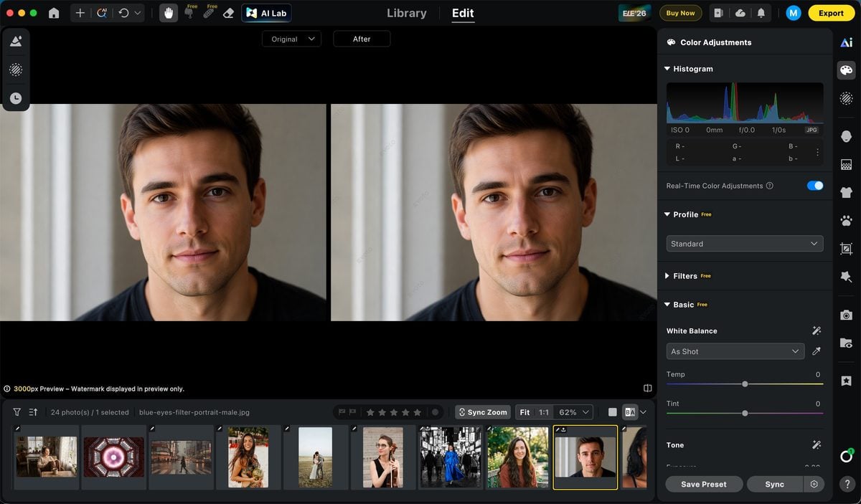Viewport: 861px width, 504px height.
Task: Open the saved presets bookmark icon
Action: tap(846, 381)
